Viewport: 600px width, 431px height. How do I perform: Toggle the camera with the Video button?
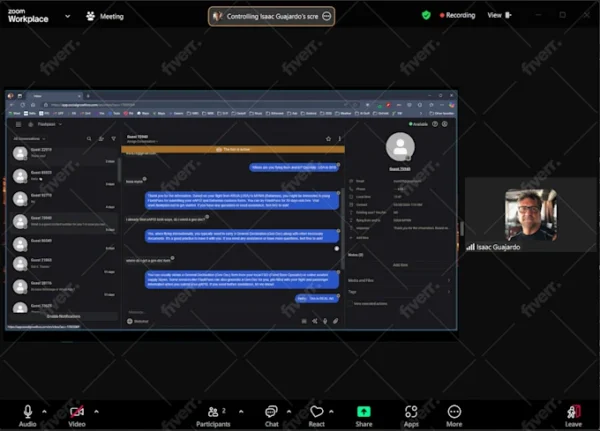76,411
